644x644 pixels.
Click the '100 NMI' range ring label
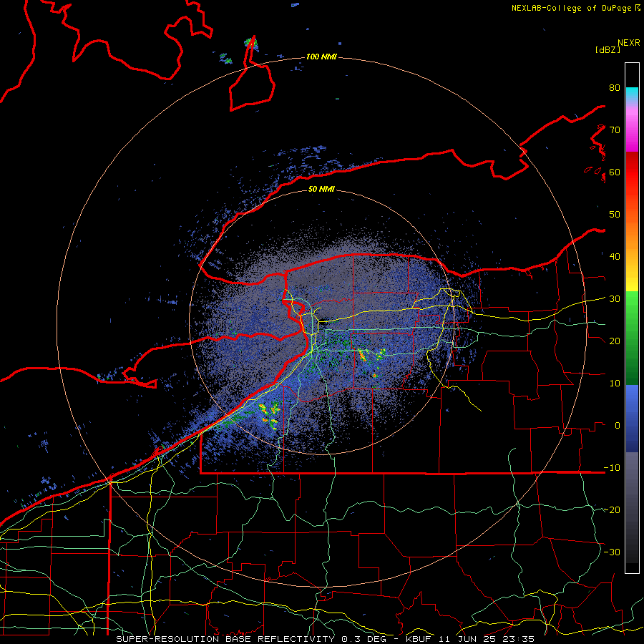pos(321,57)
